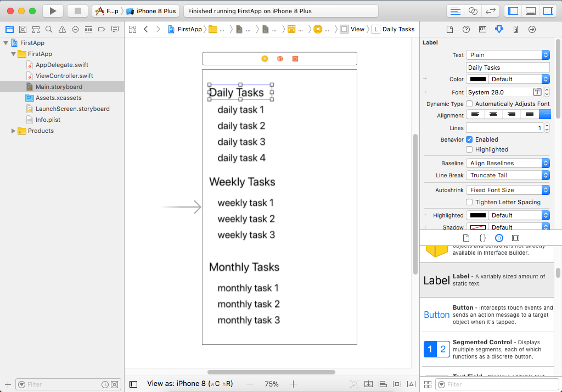The height and width of the screenshot is (392, 562).
Task: Show the File inspector
Action: pyautogui.click(x=449, y=30)
